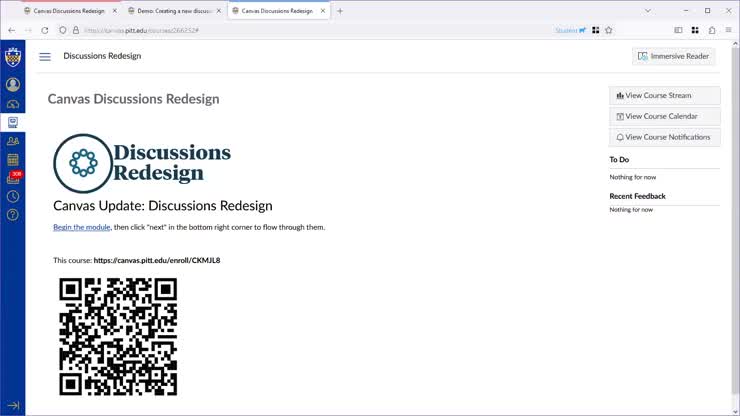This screenshot has width=740, height=416.
Task: Open Immersive Reader
Action: click(673, 56)
